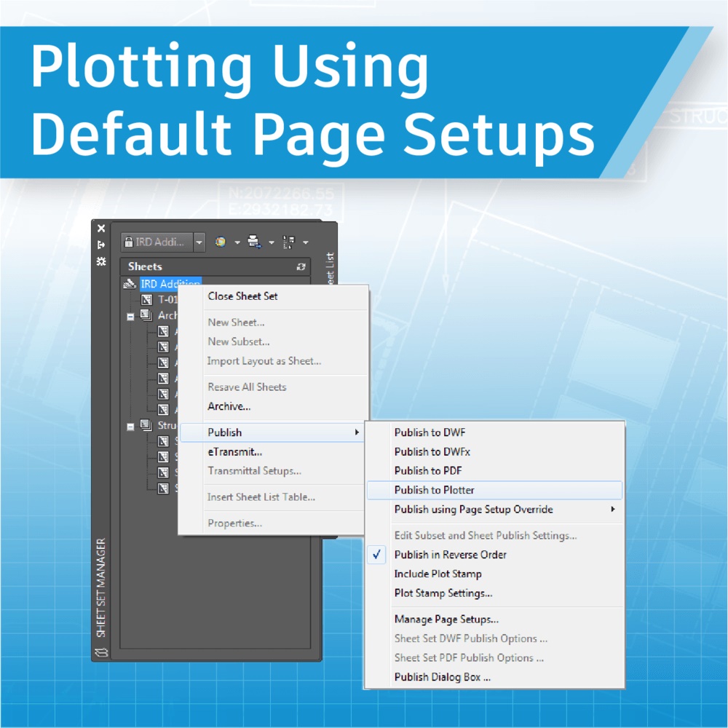Open Sheet Set DWF Publish Options ...
Image resolution: width=728 pixels, height=728 pixels.
coord(471,639)
